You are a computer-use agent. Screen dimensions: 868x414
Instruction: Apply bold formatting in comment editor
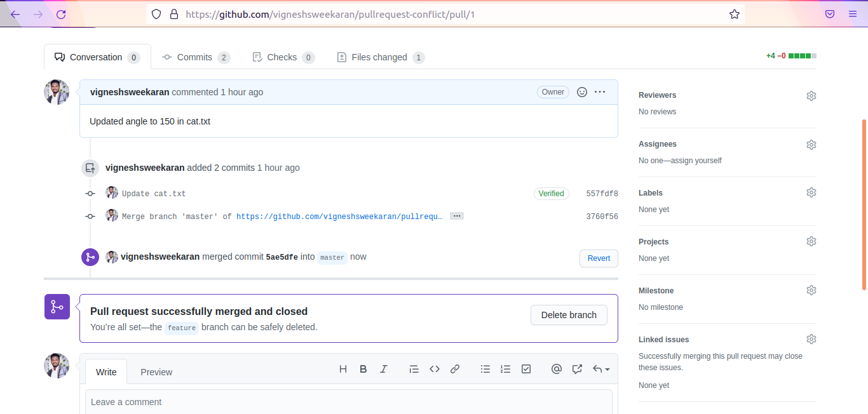coord(363,369)
